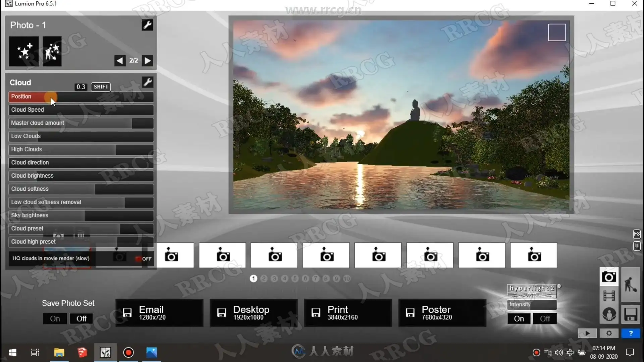Image resolution: width=644 pixels, height=362 pixels.
Task: Go to previous effect page arrow
Action: [120, 60]
